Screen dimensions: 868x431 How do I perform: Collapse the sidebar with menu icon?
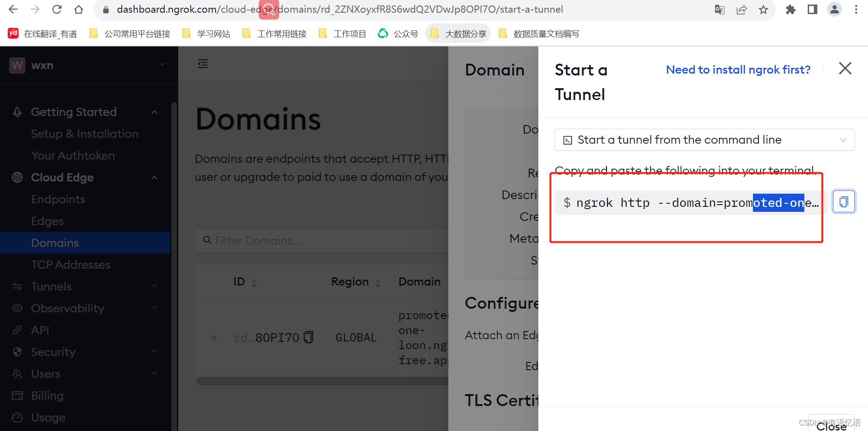[x=203, y=64]
